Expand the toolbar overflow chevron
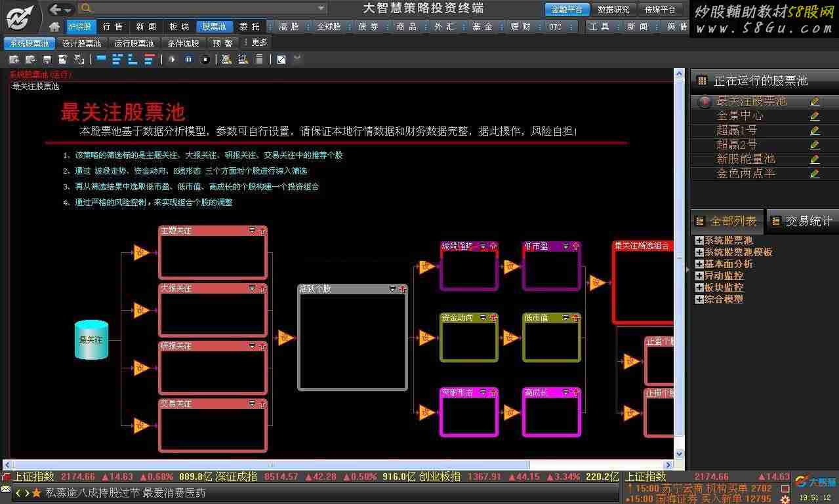This screenshot has width=839, height=504. click(x=297, y=58)
